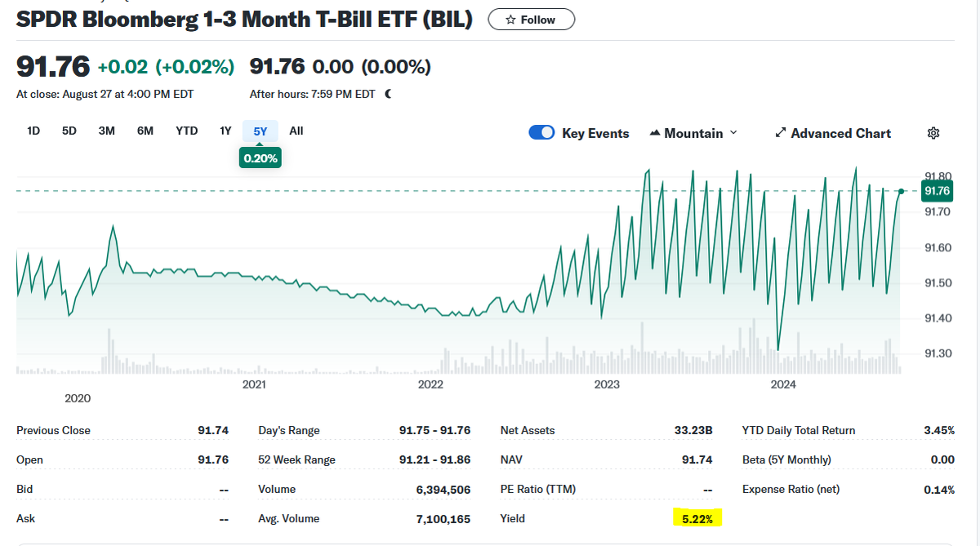Screen dimensions: 980x546
Task: Select the 1Y time range
Action: [225, 131]
